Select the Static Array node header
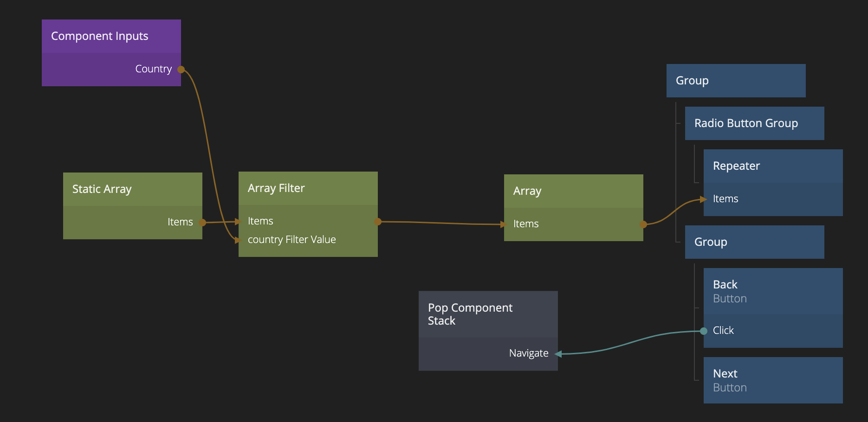This screenshot has height=422, width=868. pos(132,189)
